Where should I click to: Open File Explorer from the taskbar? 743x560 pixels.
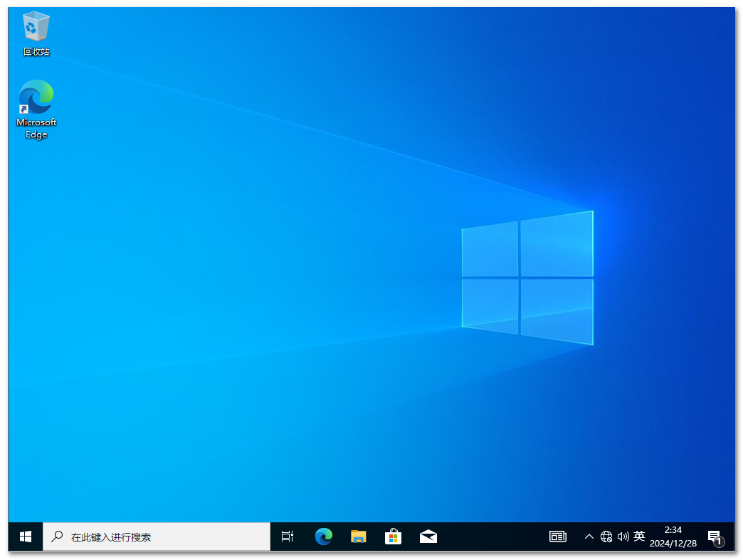click(358, 537)
